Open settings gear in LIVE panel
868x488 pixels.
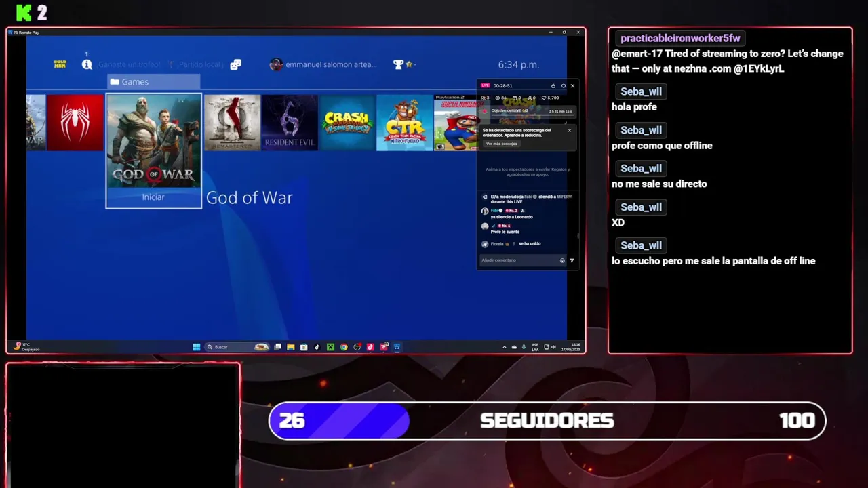[x=564, y=86]
